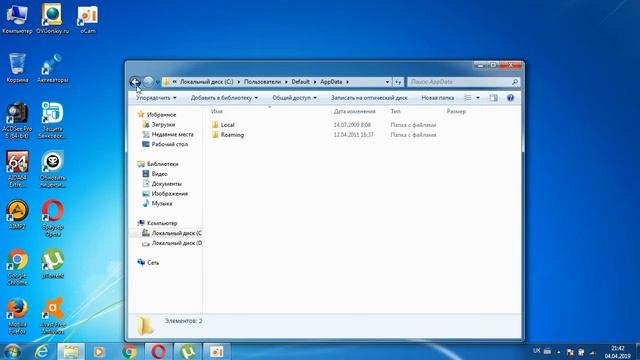This screenshot has width=640, height=360.
Task: Refresh the folder with the address bar refresh button
Action: pos(398,82)
